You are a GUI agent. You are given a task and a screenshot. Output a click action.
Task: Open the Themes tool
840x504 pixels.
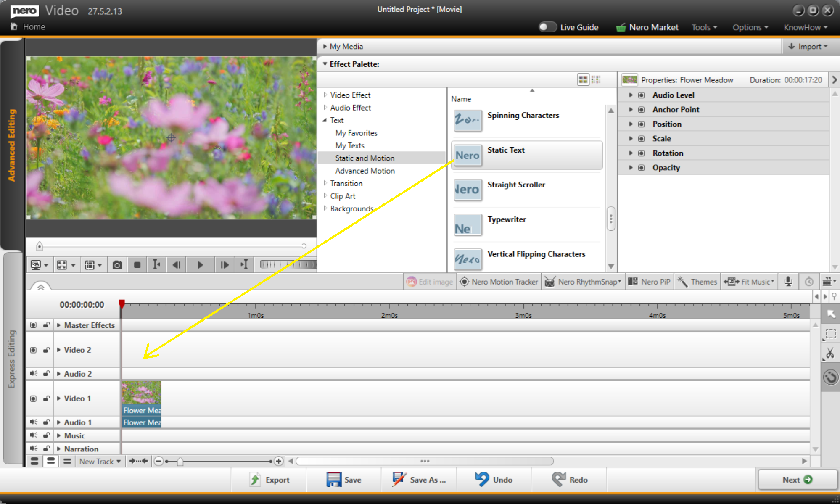697,282
